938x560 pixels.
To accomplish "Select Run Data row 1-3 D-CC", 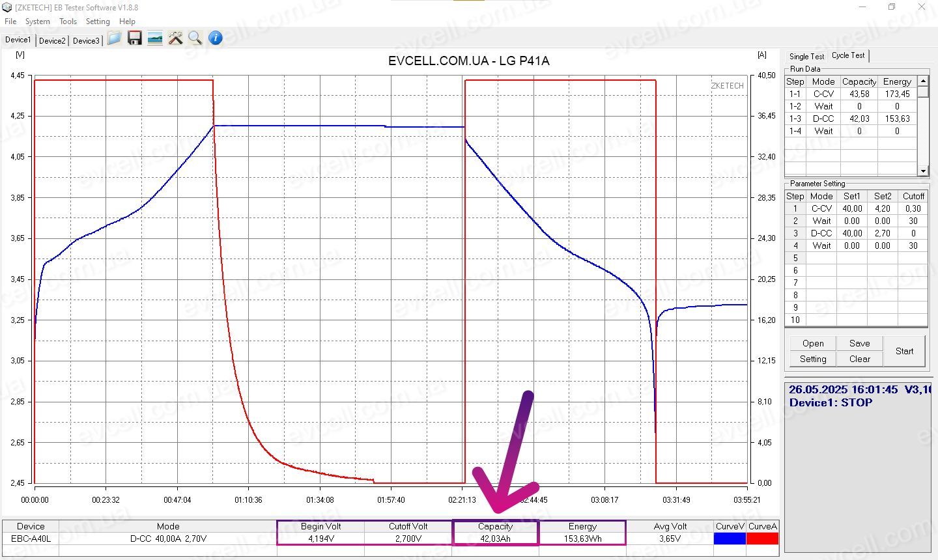I will click(851, 119).
